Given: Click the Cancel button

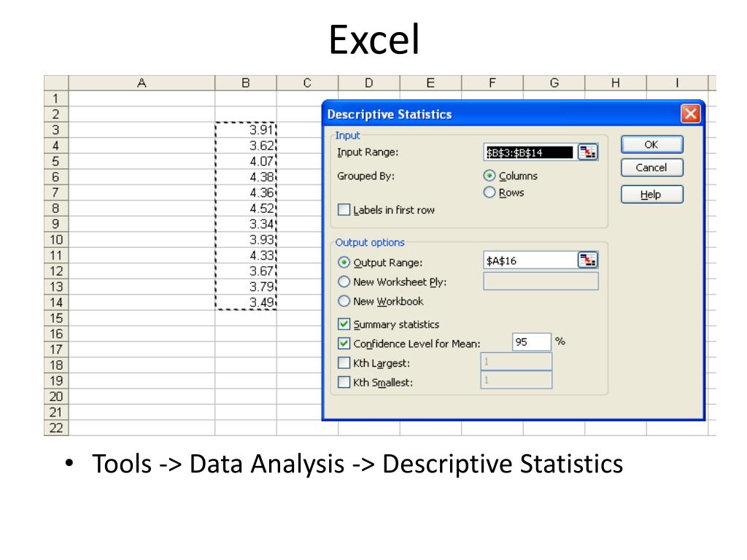Looking at the screenshot, I should pyautogui.click(x=651, y=168).
